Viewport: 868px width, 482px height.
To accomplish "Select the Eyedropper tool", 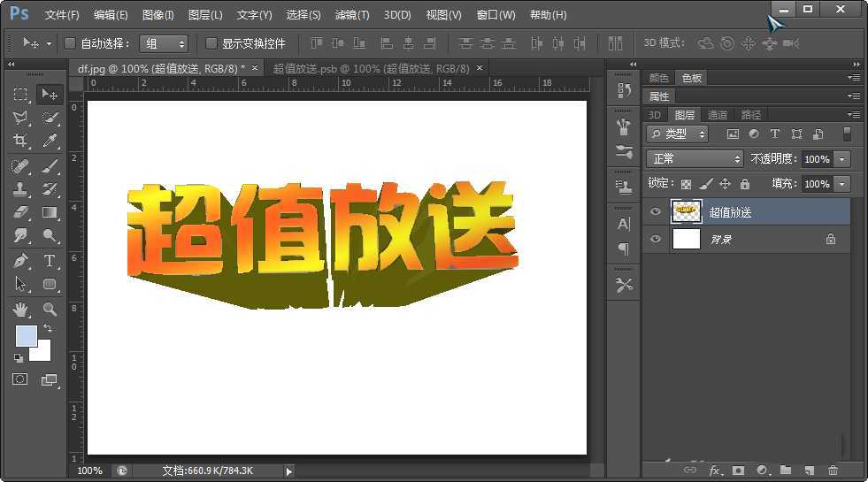I will [50, 141].
